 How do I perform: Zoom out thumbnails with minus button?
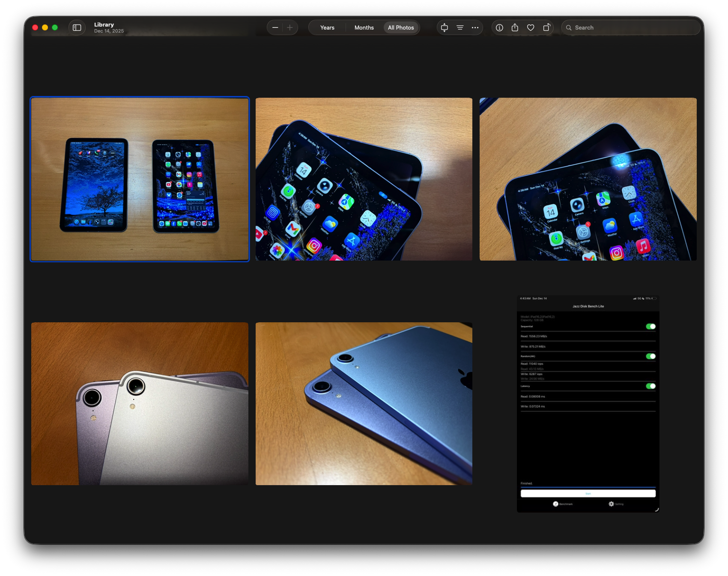(275, 27)
